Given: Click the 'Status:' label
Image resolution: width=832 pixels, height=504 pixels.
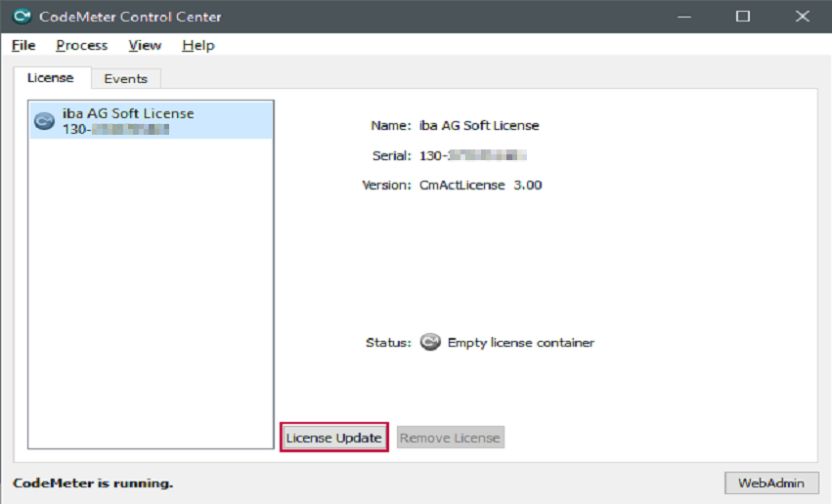Looking at the screenshot, I should [x=388, y=343].
